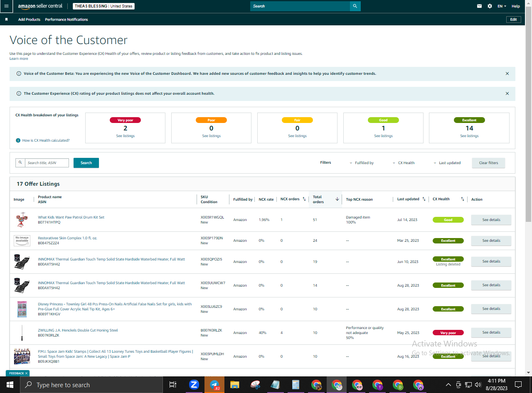This screenshot has height=393, width=532.
Task: Show hidden system tray icons
Action: point(448,385)
